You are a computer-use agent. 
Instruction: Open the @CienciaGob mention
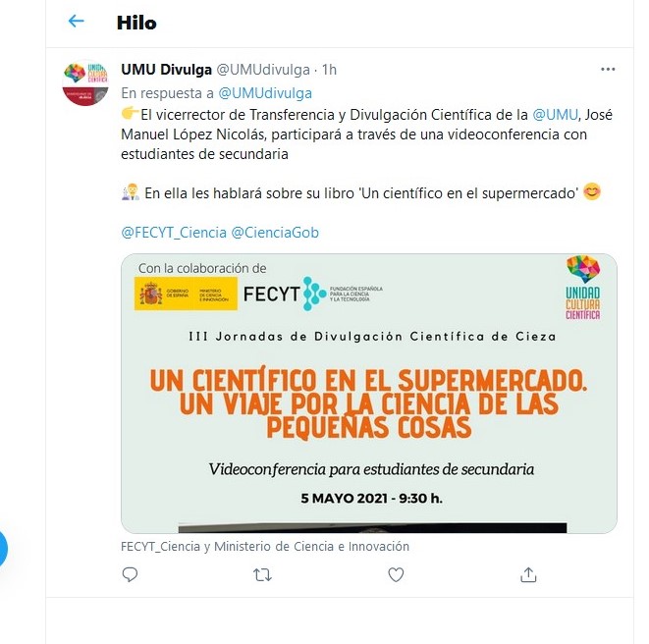pyautogui.click(x=275, y=233)
